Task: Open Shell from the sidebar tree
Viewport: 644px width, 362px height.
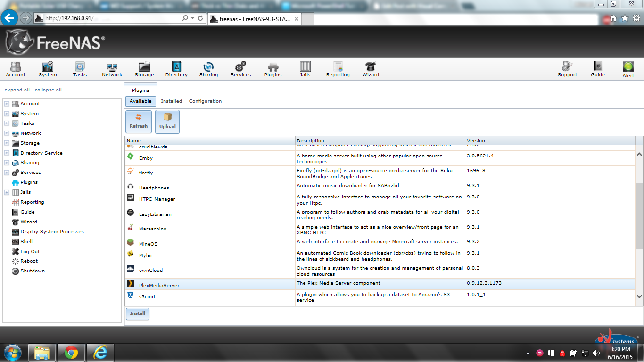Action: pos(26,241)
